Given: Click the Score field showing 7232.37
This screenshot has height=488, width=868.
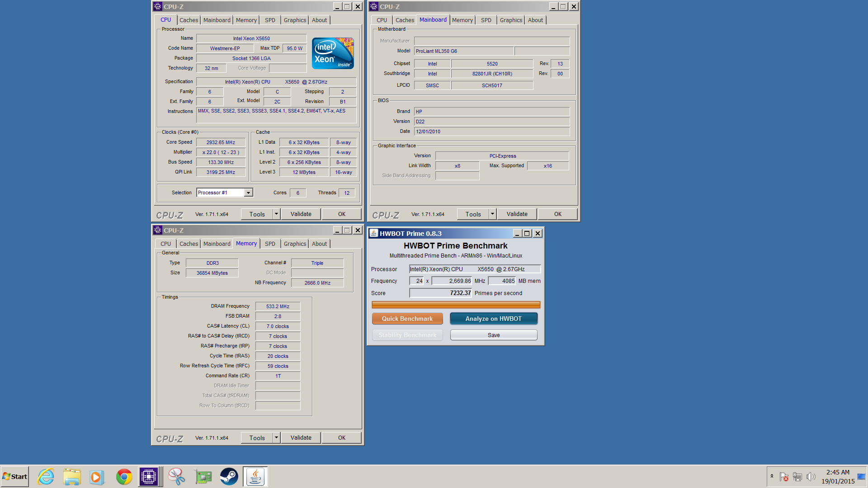Looking at the screenshot, I should [441, 293].
